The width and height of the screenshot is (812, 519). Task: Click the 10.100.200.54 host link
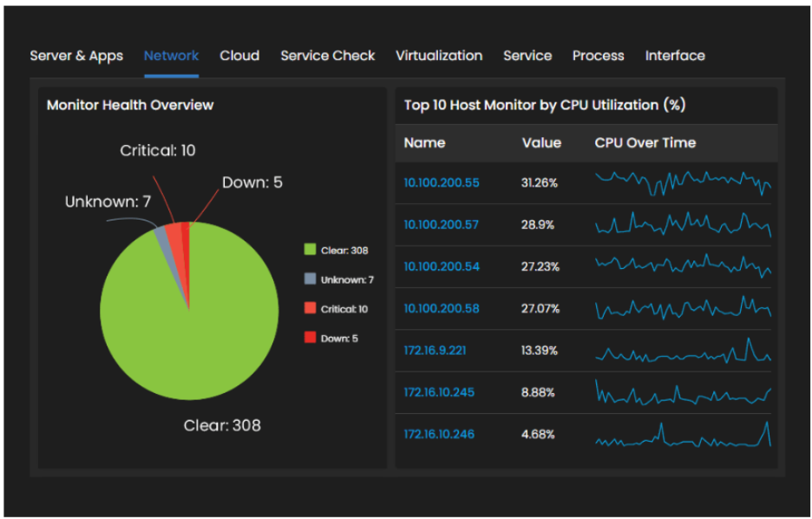coord(442,266)
